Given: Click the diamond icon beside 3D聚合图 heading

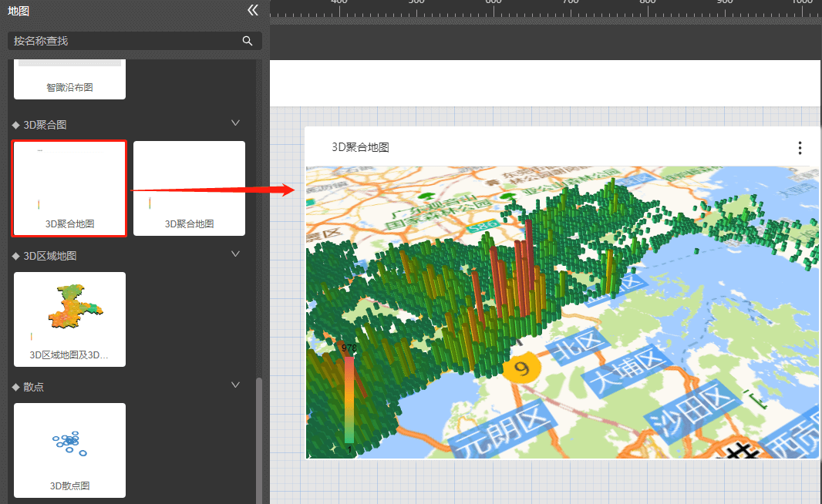Looking at the screenshot, I should pyautogui.click(x=15, y=125).
